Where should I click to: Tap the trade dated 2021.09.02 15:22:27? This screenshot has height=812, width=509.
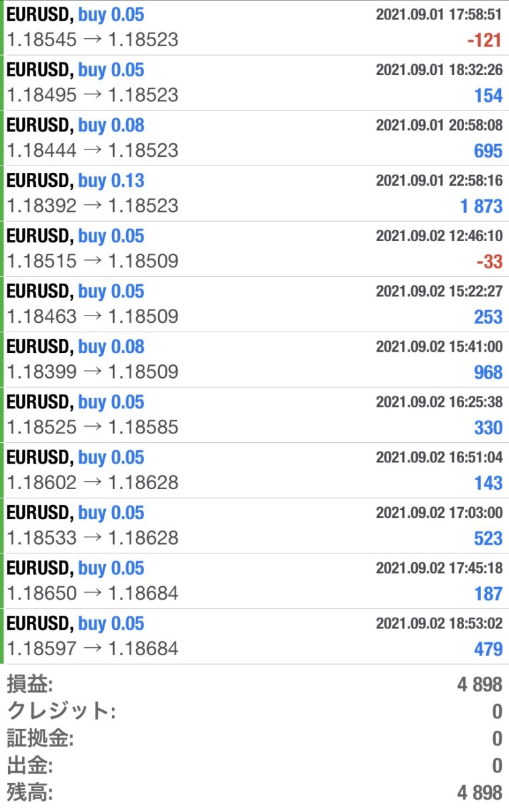(x=254, y=304)
